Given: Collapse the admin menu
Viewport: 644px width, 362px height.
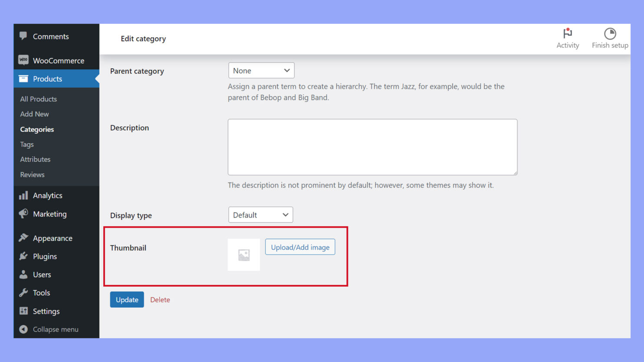Looking at the screenshot, I should pos(49,329).
